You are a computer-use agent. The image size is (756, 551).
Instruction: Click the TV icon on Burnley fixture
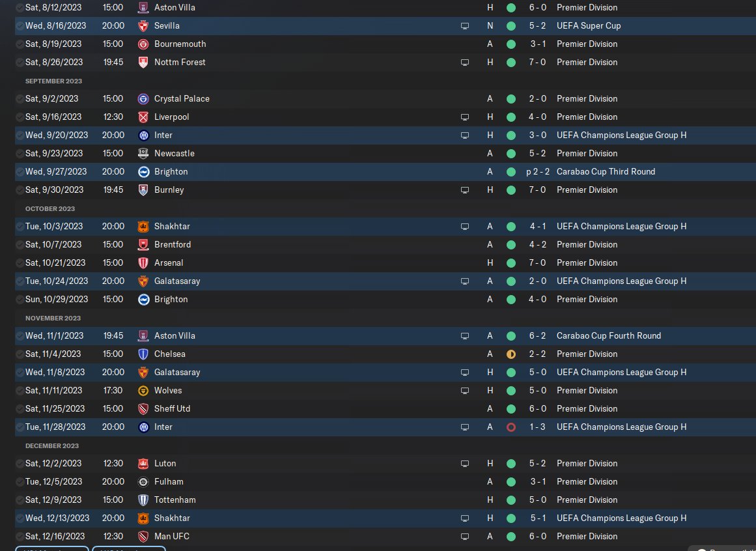465,190
